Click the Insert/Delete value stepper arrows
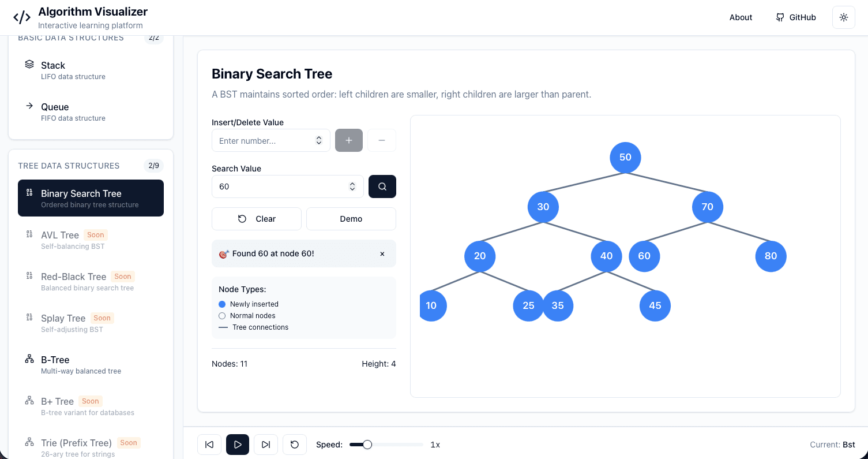 (318, 140)
